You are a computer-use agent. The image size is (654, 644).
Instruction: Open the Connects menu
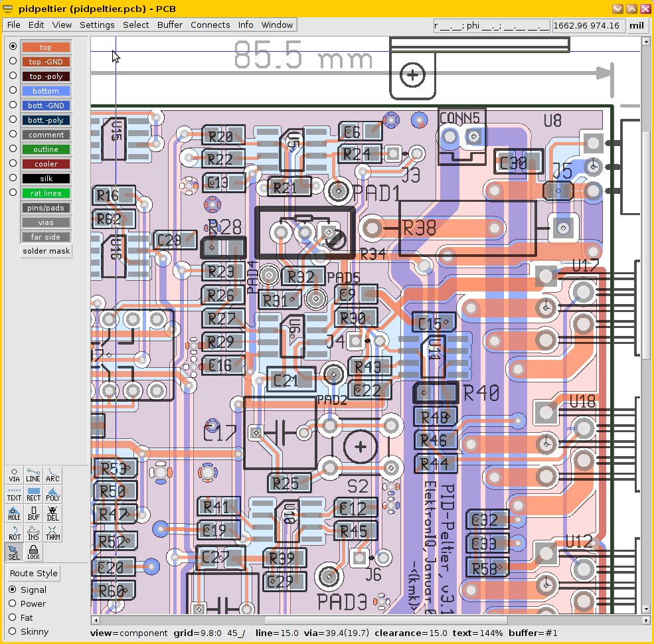click(210, 25)
